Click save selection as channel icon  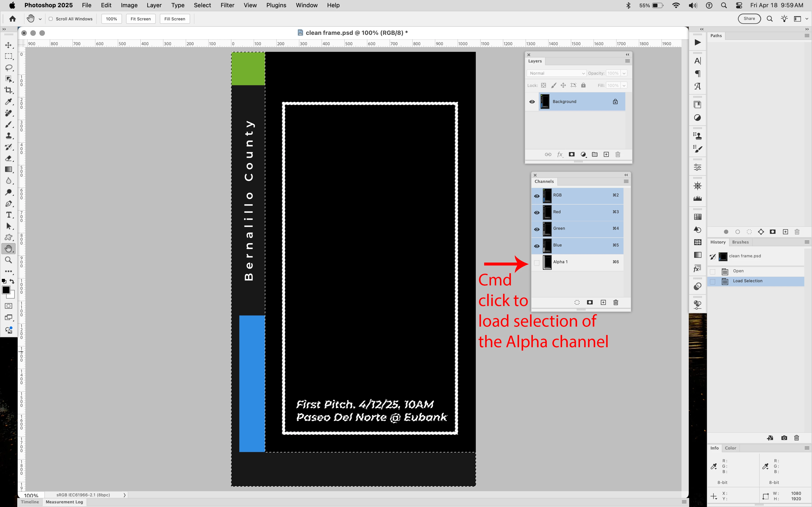[x=590, y=302]
